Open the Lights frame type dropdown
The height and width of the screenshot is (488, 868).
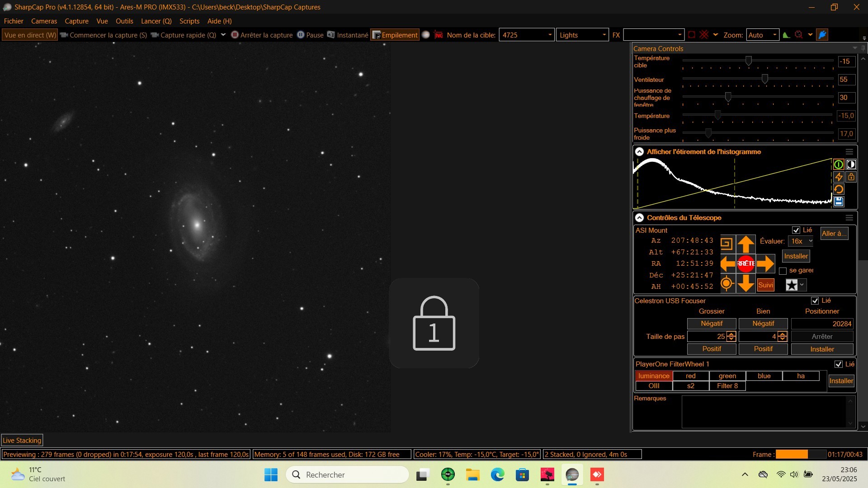[x=604, y=35]
